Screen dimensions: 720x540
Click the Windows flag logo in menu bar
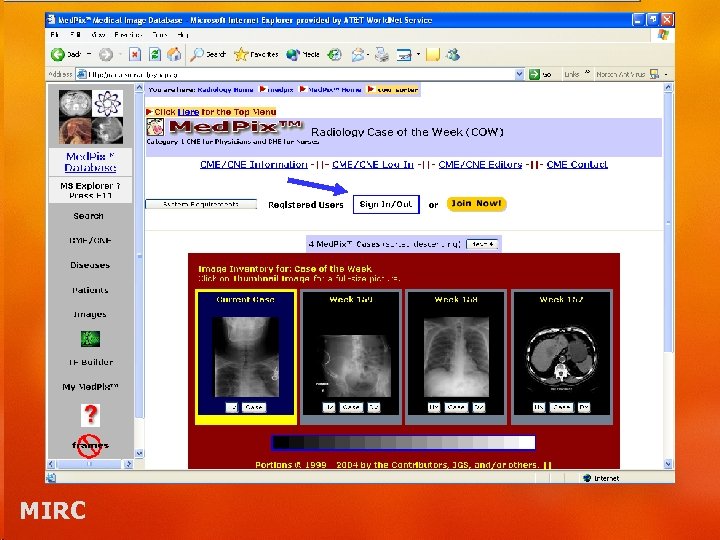pos(663,35)
